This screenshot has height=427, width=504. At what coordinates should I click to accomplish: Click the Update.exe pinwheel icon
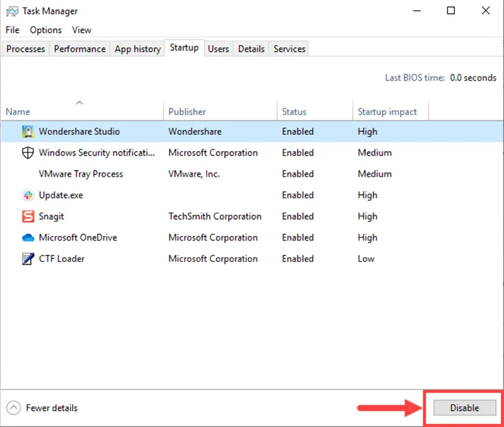28,195
